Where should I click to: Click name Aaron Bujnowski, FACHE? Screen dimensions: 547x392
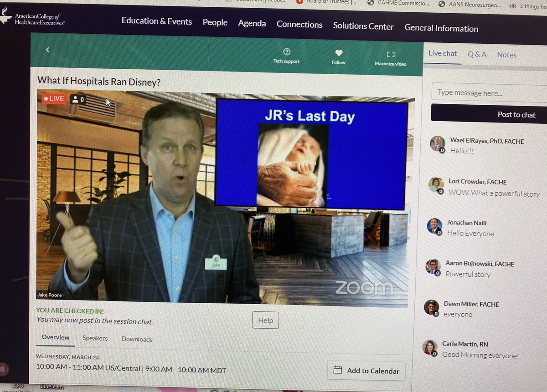[x=480, y=263]
